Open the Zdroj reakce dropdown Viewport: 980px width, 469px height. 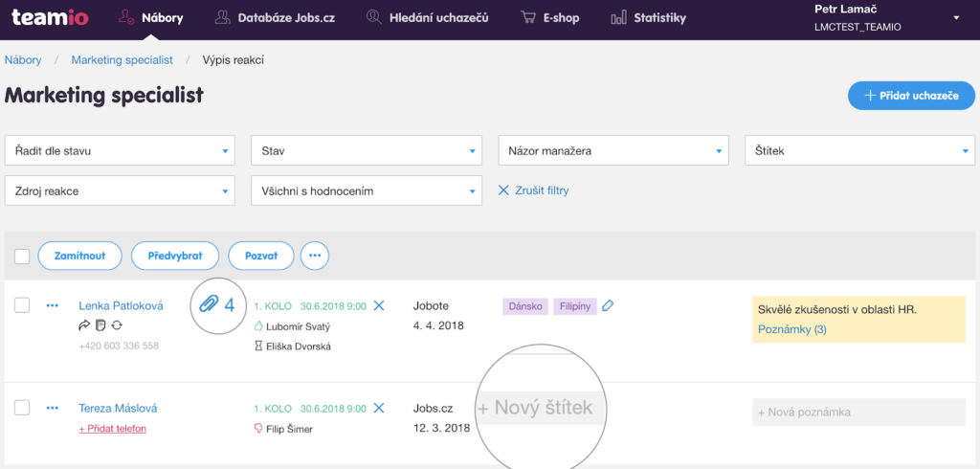click(120, 190)
